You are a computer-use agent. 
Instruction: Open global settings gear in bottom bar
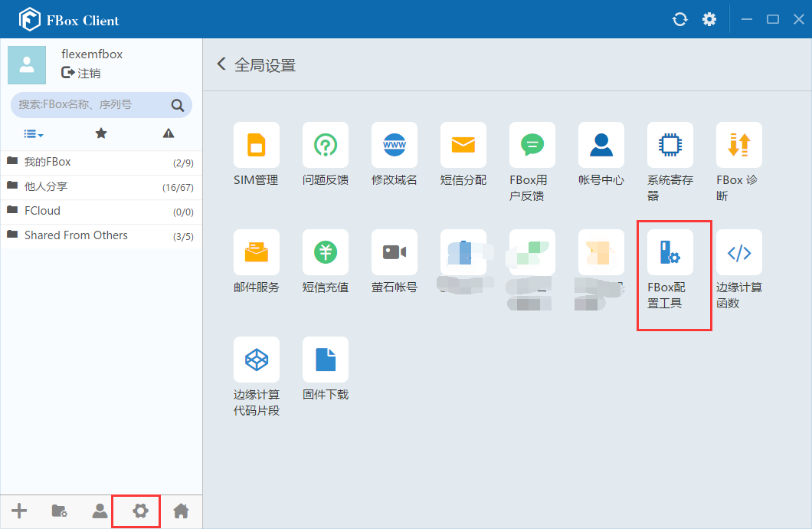pos(140,511)
